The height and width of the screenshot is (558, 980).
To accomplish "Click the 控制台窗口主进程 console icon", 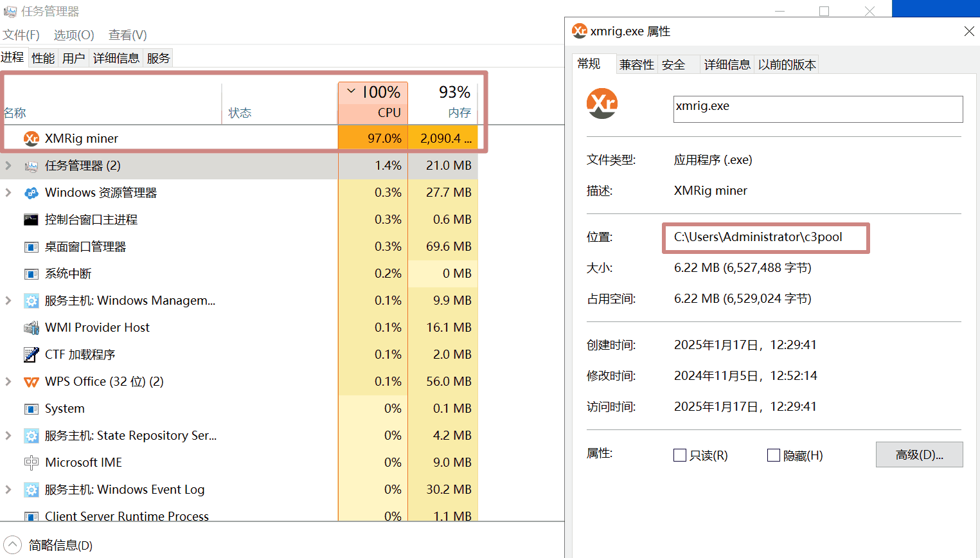I will click(x=31, y=220).
